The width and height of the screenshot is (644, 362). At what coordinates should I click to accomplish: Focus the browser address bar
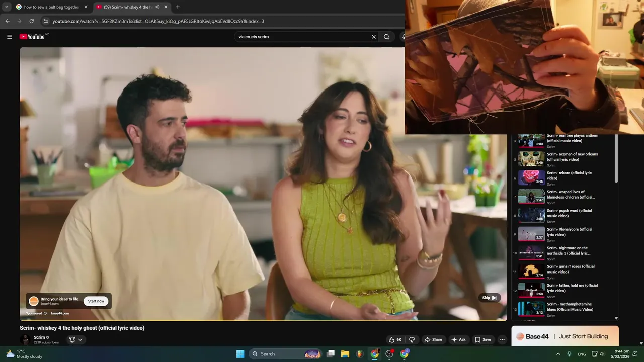pos(221,21)
